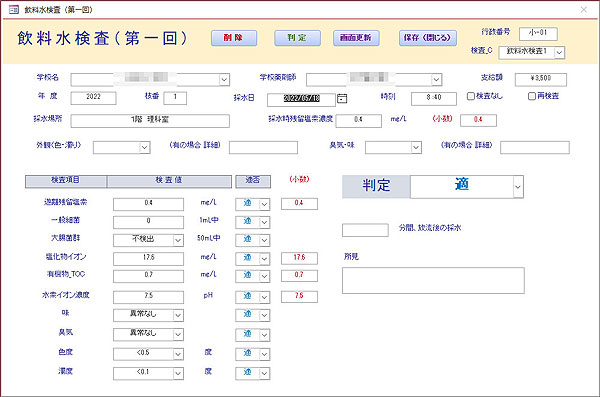Image resolution: width=600 pixels, height=397 pixels.
Task: Click the 支給額 field
Action: (541, 80)
